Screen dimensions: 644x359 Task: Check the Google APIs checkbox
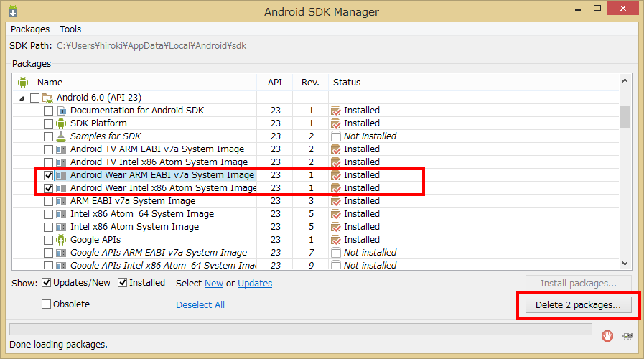click(49, 241)
